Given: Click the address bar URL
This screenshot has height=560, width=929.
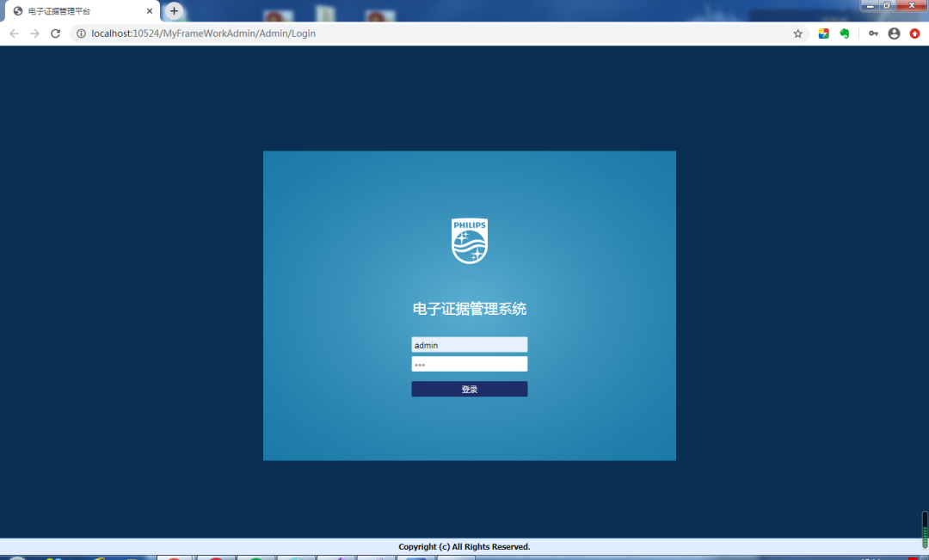Looking at the screenshot, I should 203,34.
